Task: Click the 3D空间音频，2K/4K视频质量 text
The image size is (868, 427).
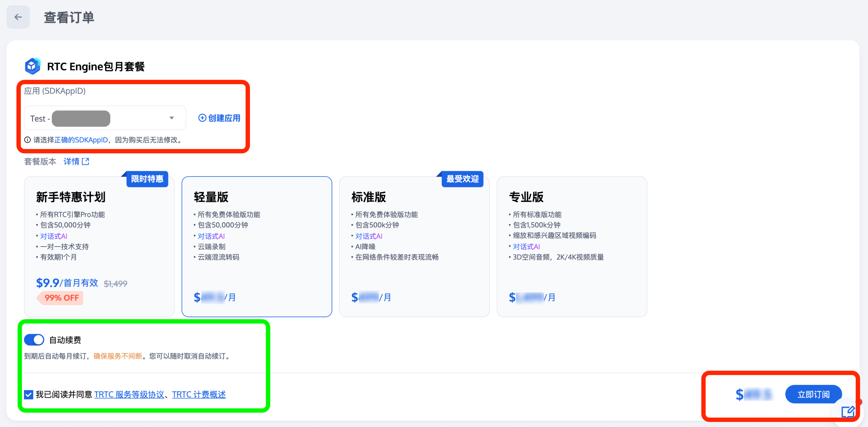Action: click(x=558, y=257)
